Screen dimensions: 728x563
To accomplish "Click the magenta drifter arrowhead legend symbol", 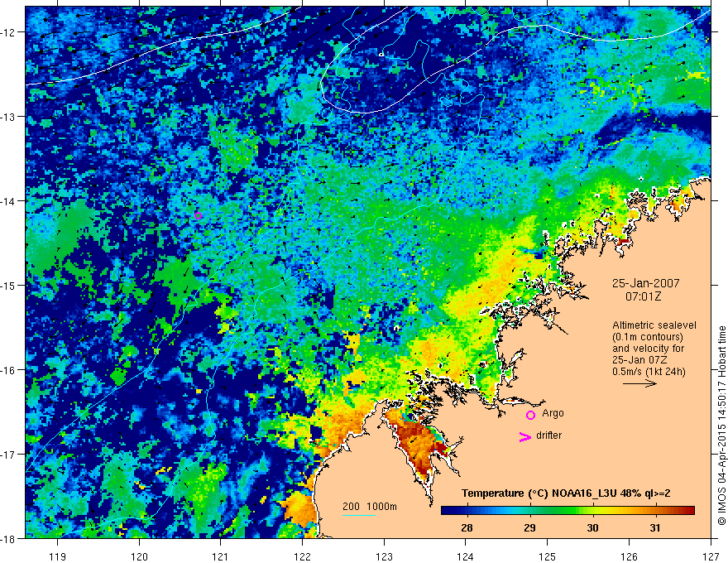I will [525, 436].
